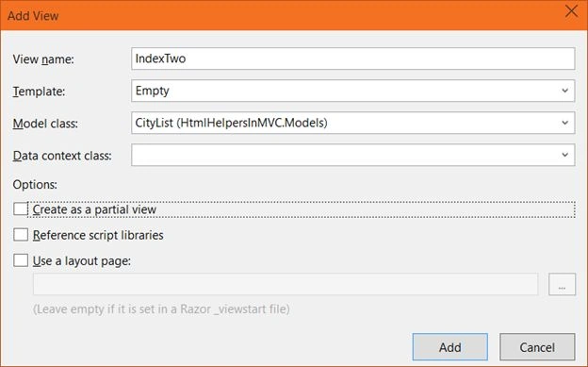Click the Add View title text
The height and width of the screenshot is (367, 588).
pos(33,16)
